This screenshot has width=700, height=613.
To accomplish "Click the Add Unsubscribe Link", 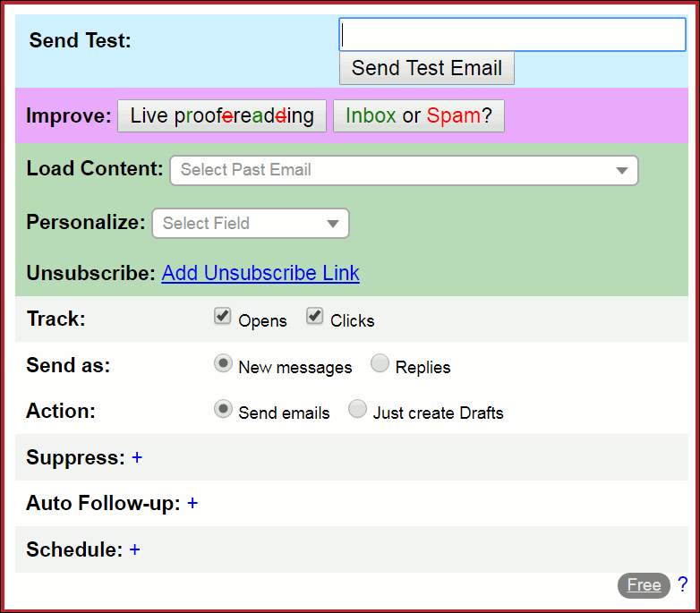I will pyautogui.click(x=260, y=273).
